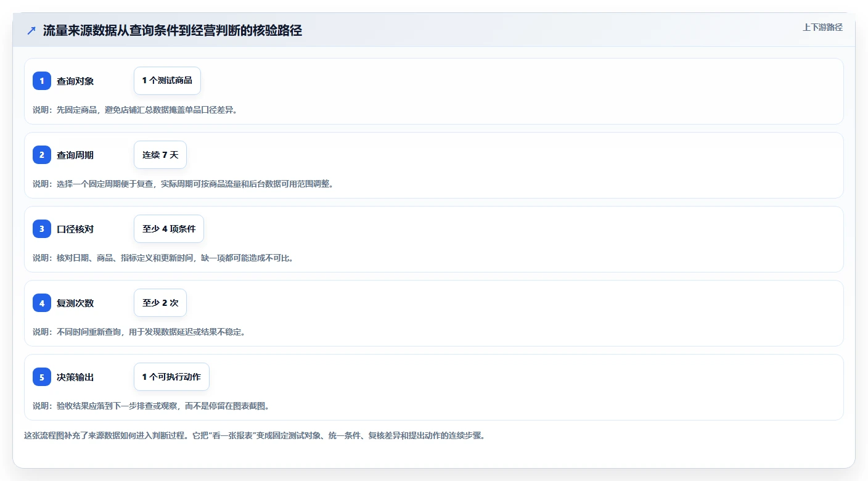
Task: Click step number 3 badge
Action: pyautogui.click(x=42, y=229)
